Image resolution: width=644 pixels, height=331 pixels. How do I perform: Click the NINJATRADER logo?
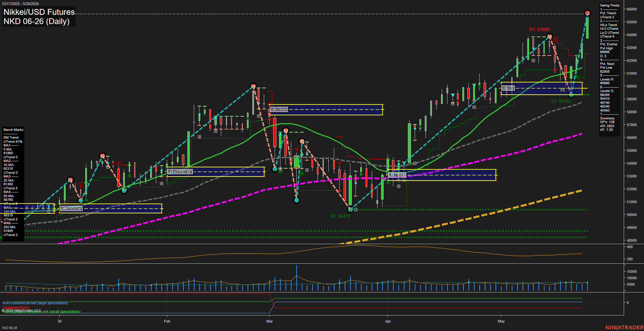pyautogui.click(x=624, y=328)
